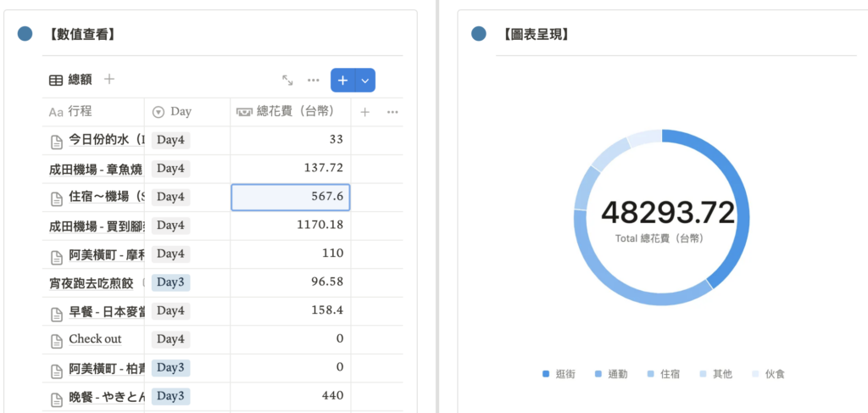Open the 總花費（台幣） column header menu
This screenshot has width=868, height=413.
(290, 112)
